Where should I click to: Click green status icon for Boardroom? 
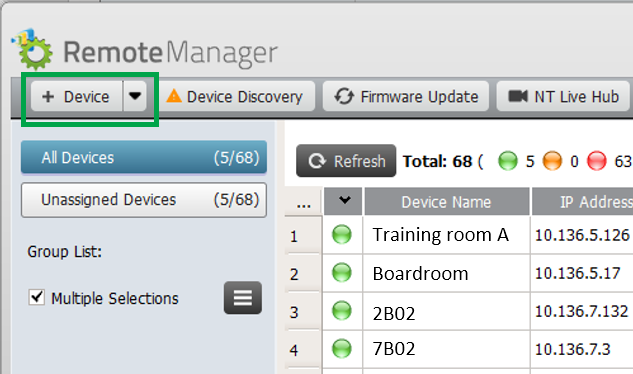342,273
